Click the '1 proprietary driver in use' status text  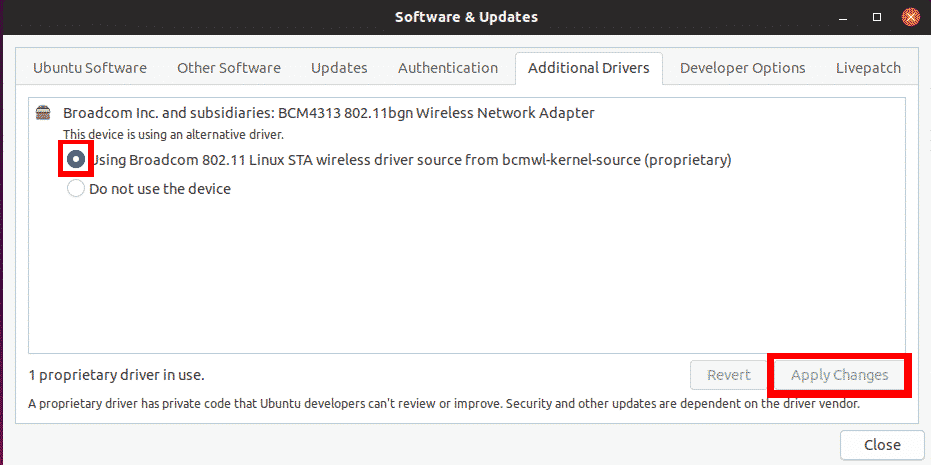click(116, 375)
